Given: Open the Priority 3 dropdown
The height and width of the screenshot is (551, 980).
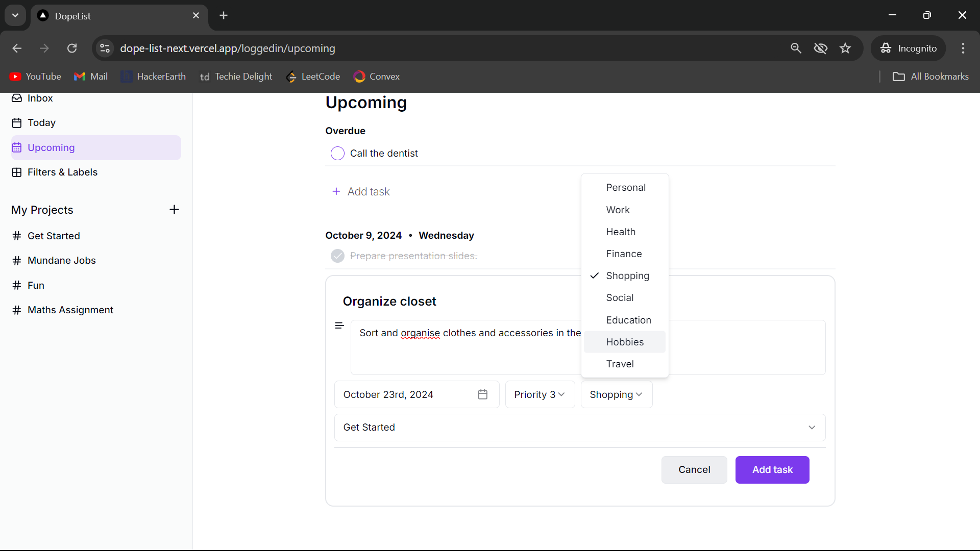Looking at the screenshot, I should pyautogui.click(x=540, y=394).
